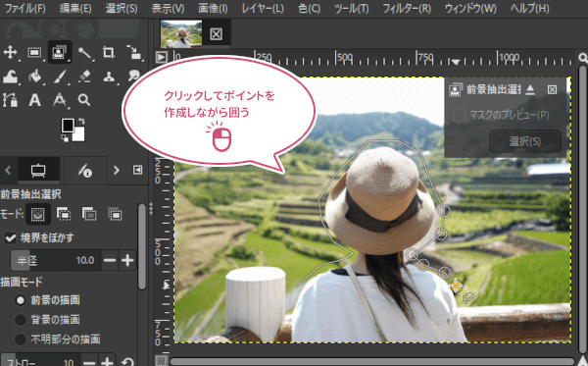Image resolution: width=588 pixels, height=366 pixels.
Task: Swap foreground and background colors
Action: (81, 122)
